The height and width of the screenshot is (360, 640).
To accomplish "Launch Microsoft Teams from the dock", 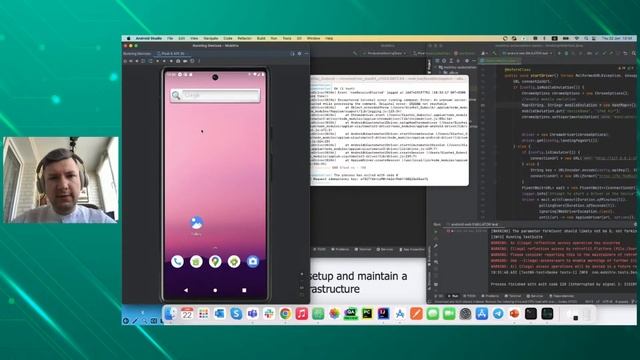I will (252, 313).
